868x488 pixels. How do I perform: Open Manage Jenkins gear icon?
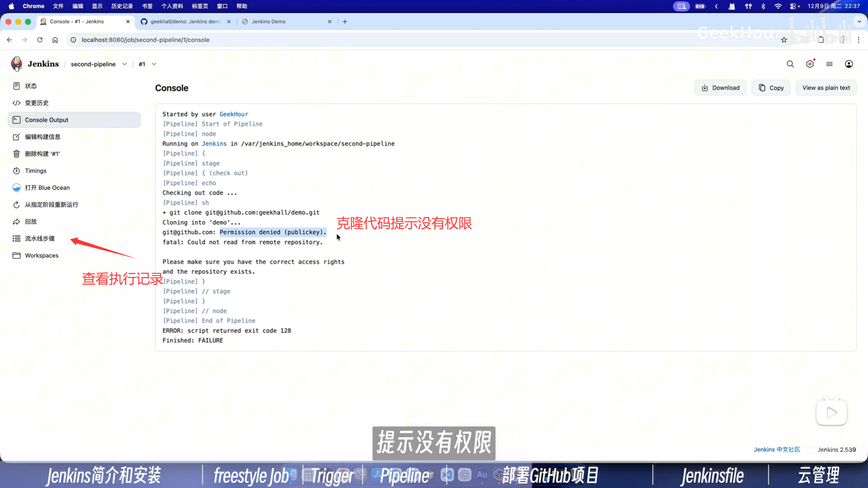[x=810, y=64]
